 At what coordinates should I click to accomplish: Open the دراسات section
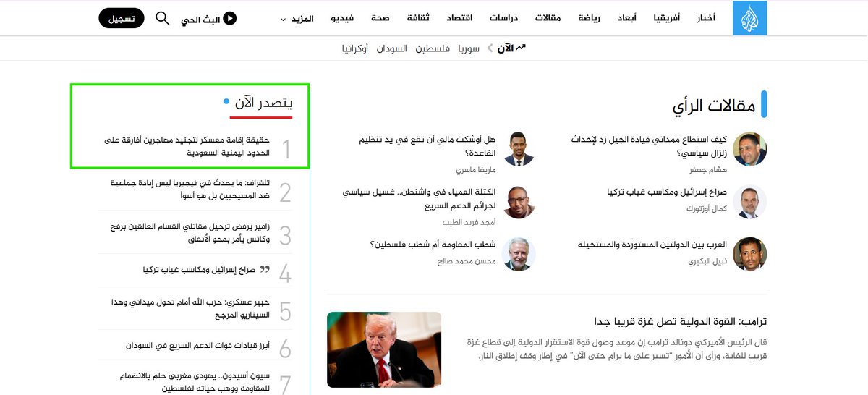tap(504, 19)
